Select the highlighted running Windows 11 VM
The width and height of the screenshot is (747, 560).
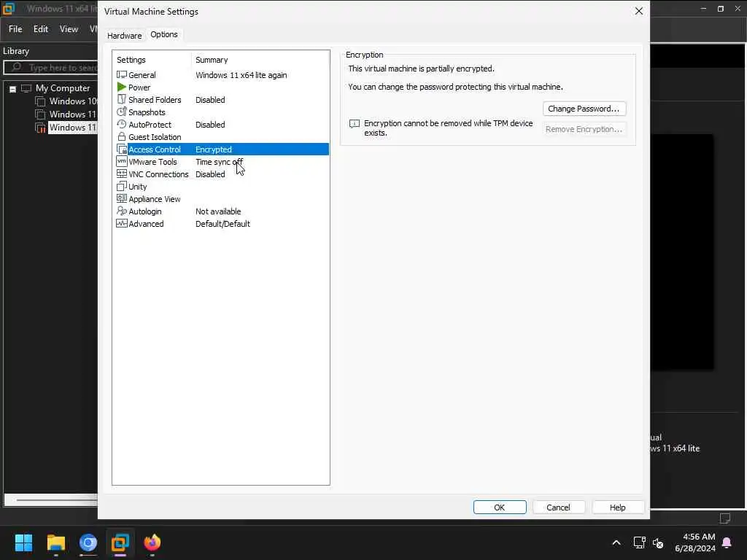point(73,128)
